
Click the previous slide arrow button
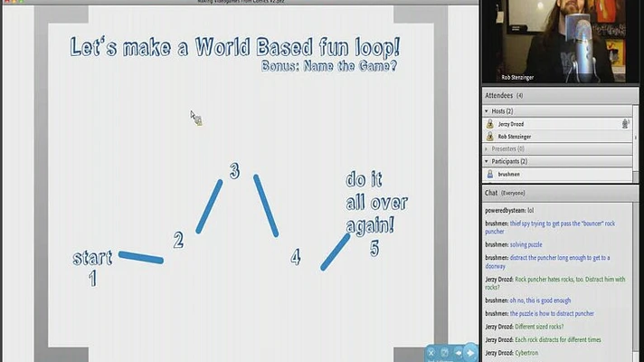(458, 353)
